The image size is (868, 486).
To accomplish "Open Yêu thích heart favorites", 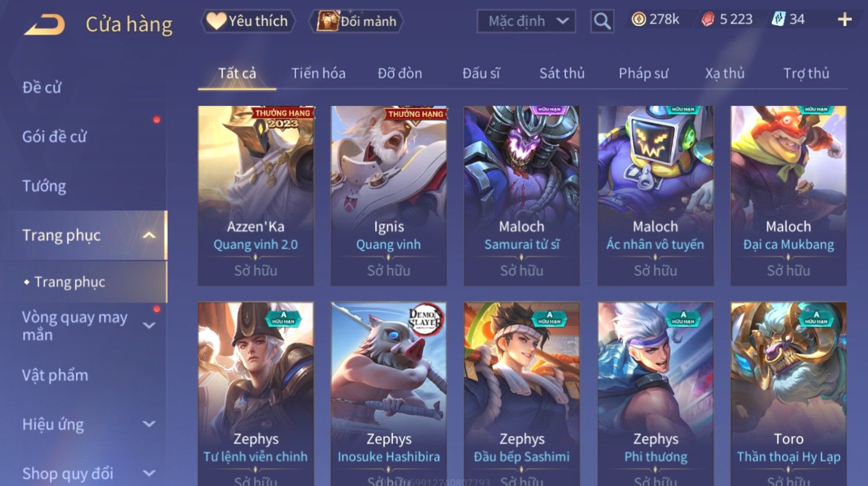I will [x=248, y=21].
